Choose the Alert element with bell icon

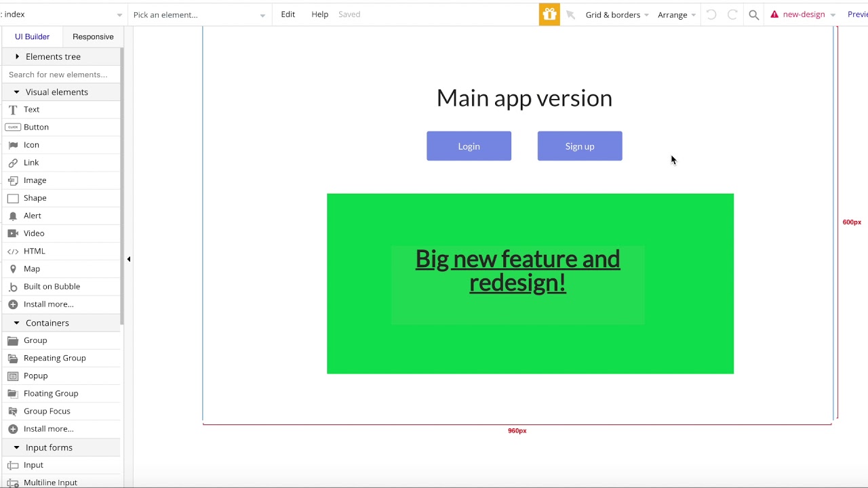coord(61,216)
